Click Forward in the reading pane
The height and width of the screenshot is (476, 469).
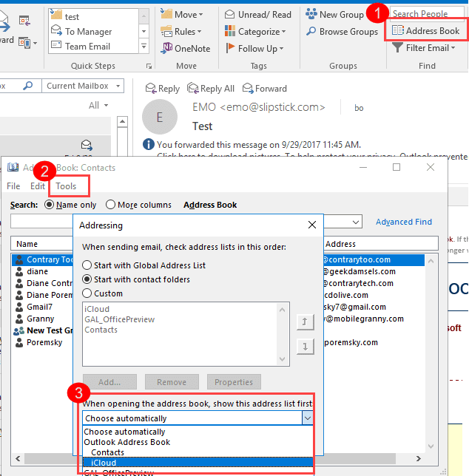[265, 89]
